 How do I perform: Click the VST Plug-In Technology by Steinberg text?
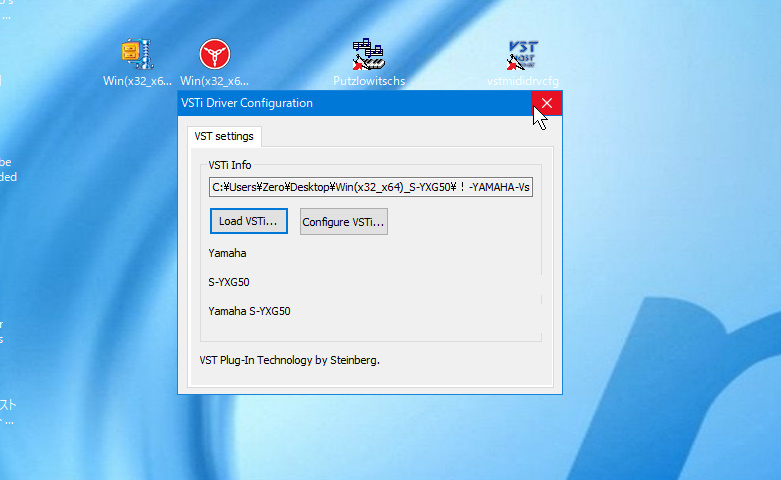[289, 360]
